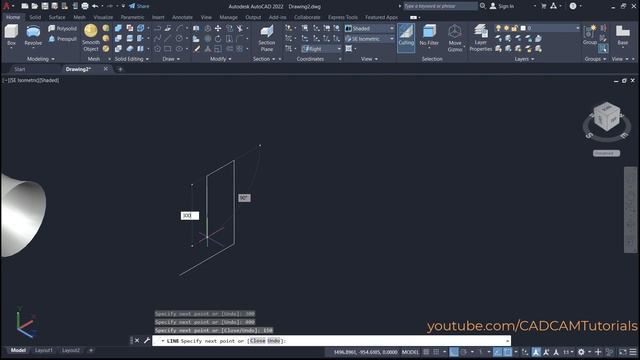
Task: Choose the Polysolid tool
Action: pos(62,28)
